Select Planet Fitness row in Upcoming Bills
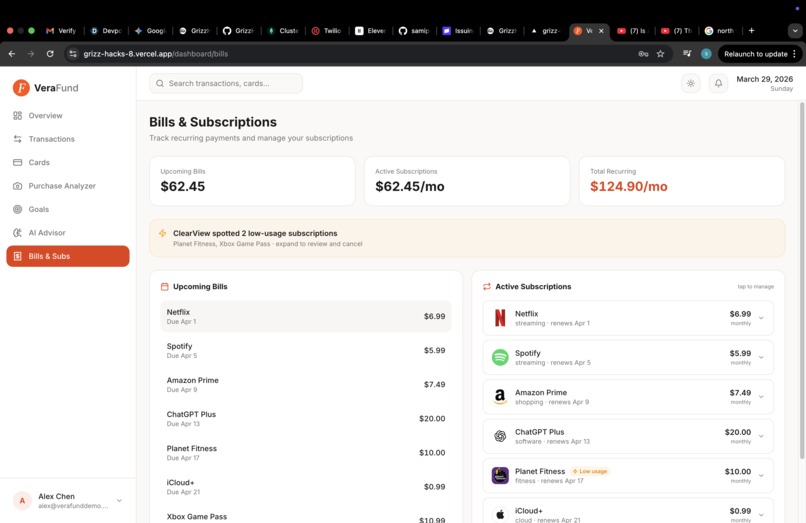The image size is (806, 523). (x=306, y=453)
